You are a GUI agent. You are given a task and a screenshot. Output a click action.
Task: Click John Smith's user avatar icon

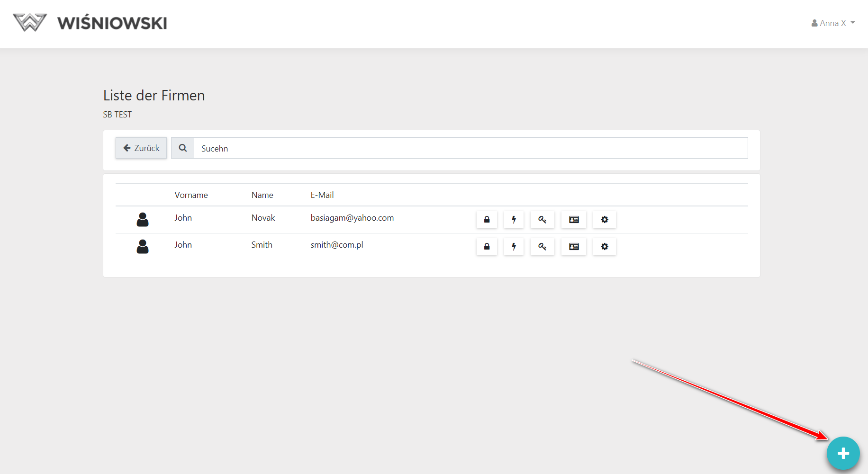[x=143, y=246]
